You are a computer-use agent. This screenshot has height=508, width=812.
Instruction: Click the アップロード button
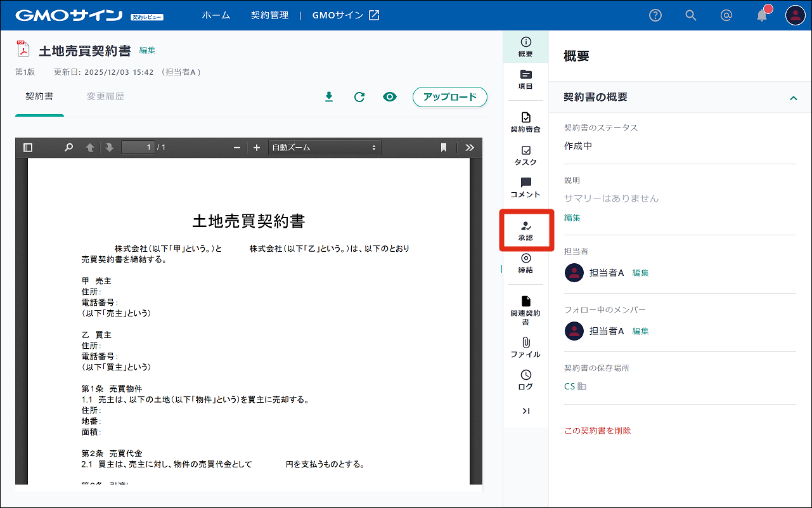[449, 97]
